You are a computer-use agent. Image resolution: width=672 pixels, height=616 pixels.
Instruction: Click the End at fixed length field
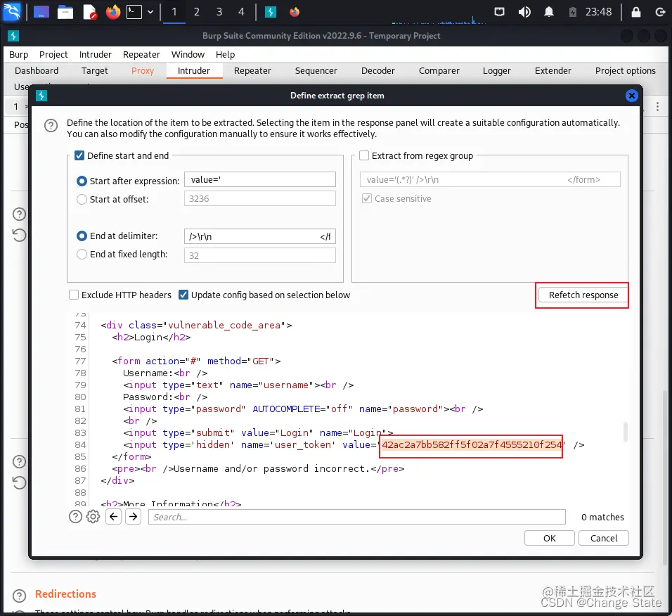click(x=259, y=255)
